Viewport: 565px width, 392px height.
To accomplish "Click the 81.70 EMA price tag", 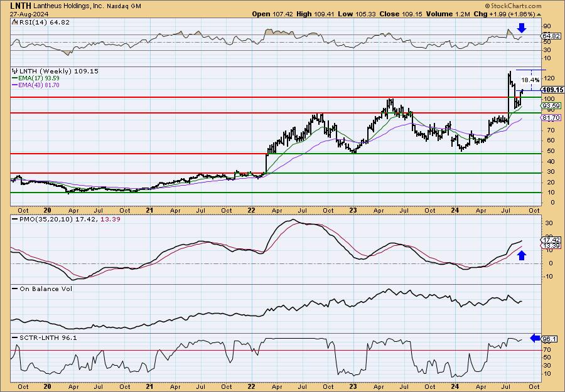I will (551, 118).
